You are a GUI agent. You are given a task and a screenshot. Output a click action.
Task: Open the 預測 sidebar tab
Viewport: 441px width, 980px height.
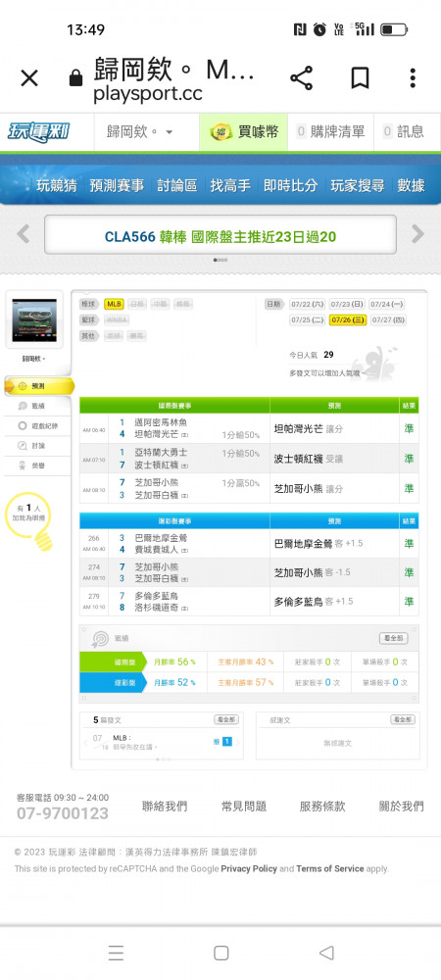tap(39, 386)
